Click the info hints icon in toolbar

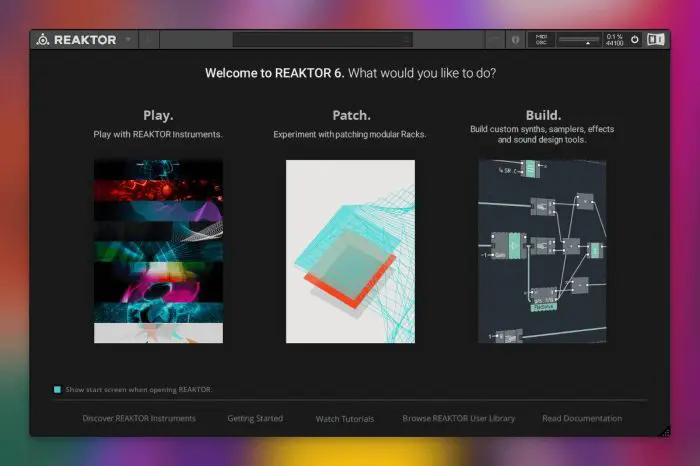pyautogui.click(x=516, y=40)
